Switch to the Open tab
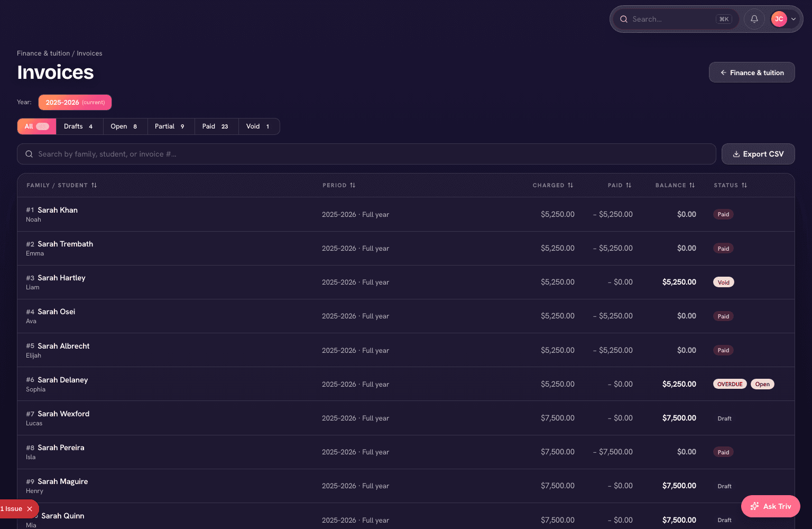 pos(125,126)
